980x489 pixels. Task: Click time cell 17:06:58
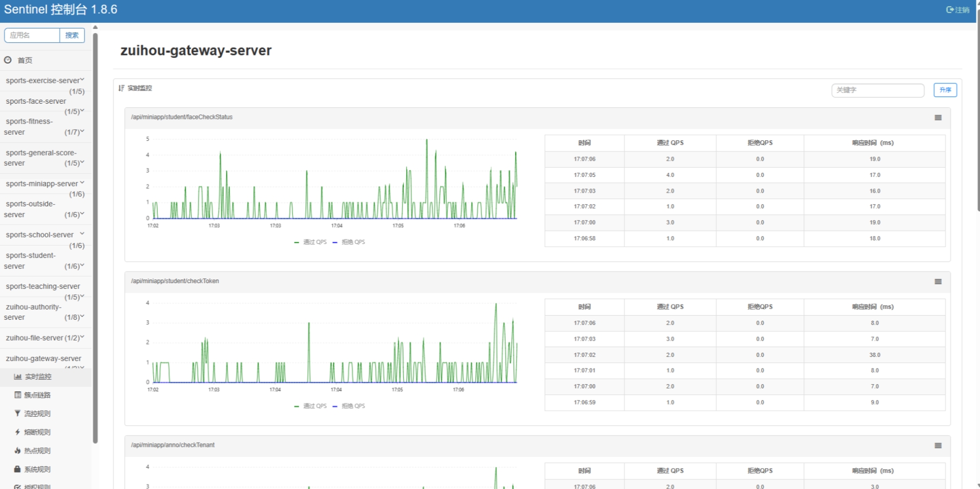(585, 238)
